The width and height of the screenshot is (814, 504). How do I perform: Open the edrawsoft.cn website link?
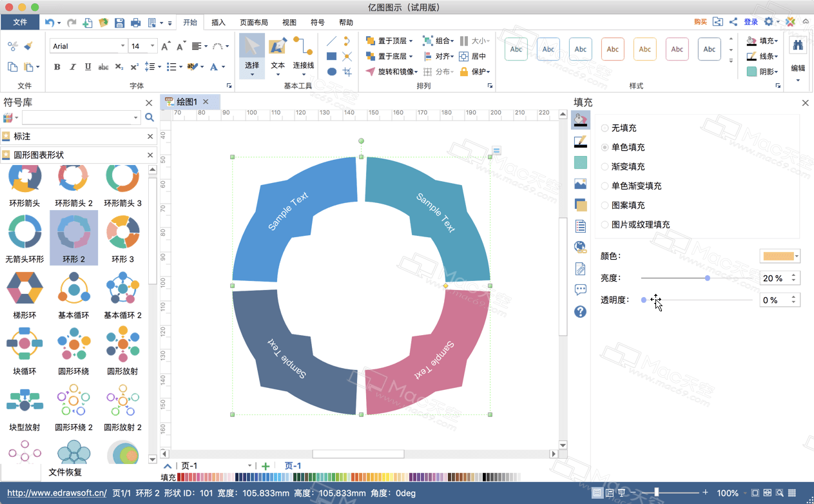57,493
